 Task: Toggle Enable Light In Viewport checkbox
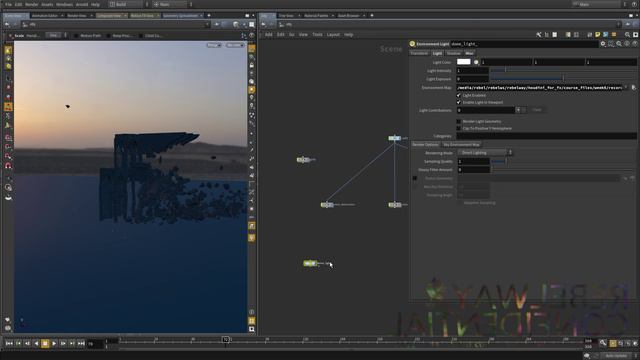(x=459, y=102)
